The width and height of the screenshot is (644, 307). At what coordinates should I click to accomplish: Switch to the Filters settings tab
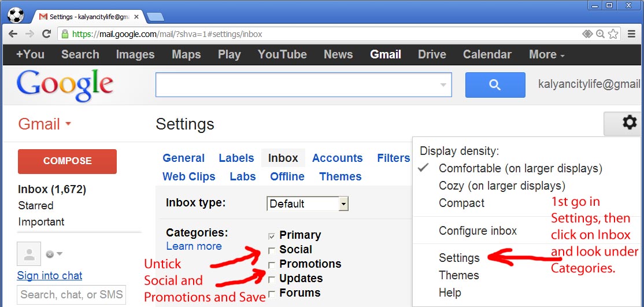[394, 158]
